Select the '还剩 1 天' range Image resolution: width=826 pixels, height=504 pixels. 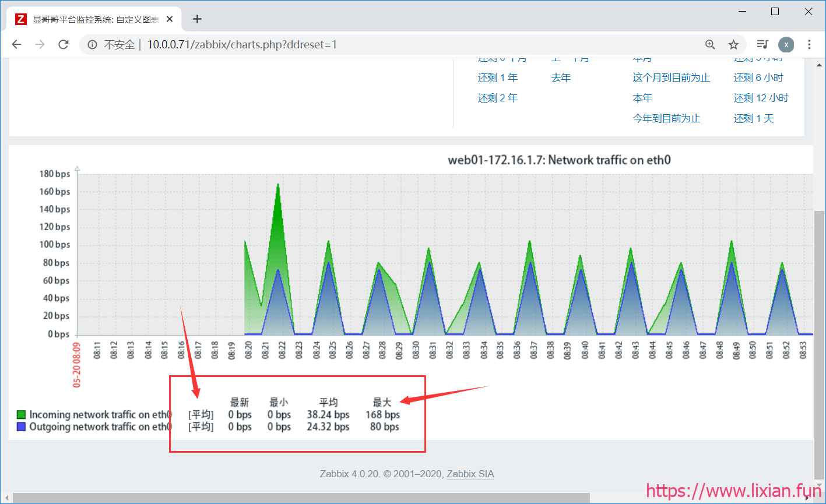[754, 118]
